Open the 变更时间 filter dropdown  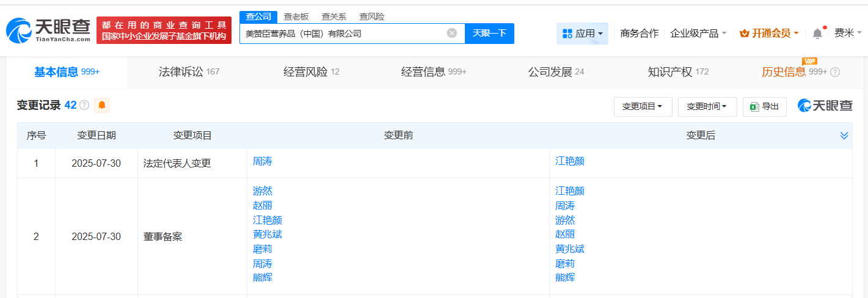point(707,106)
